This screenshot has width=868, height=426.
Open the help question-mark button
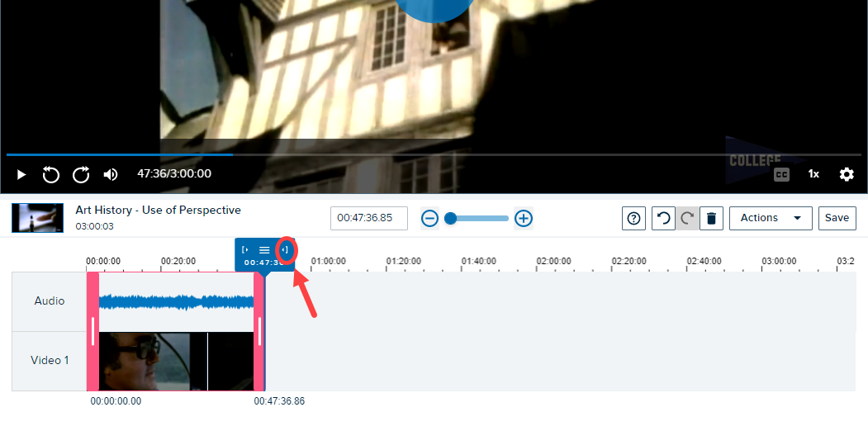click(633, 219)
